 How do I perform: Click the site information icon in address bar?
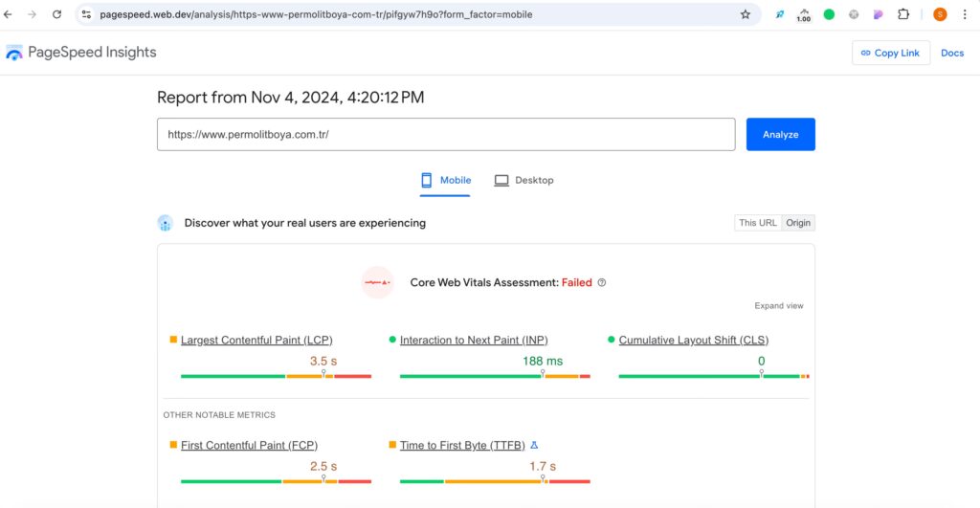tap(86, 14)
